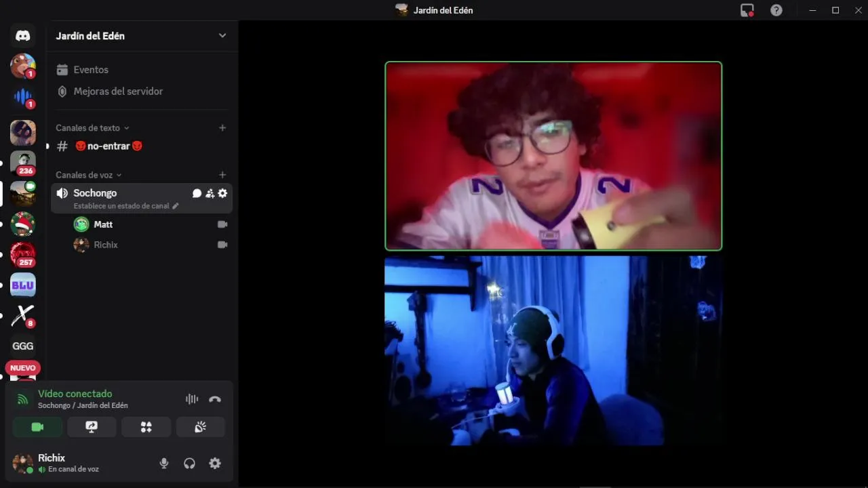Screen dimensions: 868x488
Task: Create a new text channel
Action: coord(222,128)
